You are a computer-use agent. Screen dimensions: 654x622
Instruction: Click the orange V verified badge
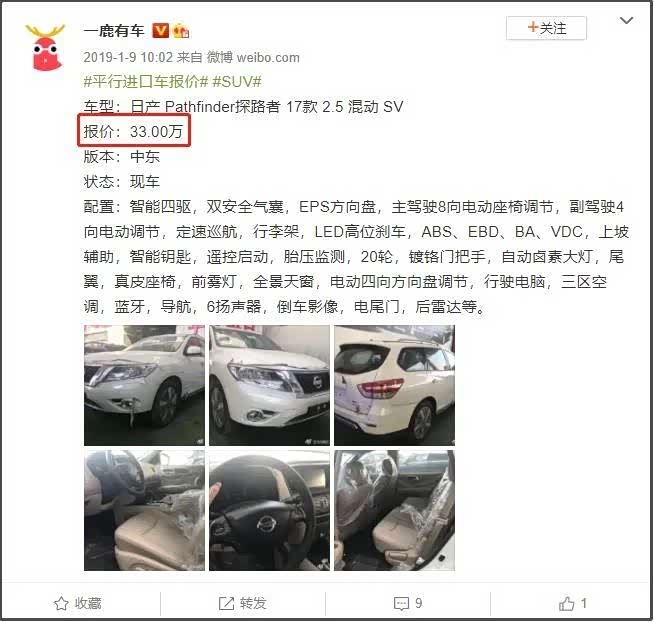point(161,30)
